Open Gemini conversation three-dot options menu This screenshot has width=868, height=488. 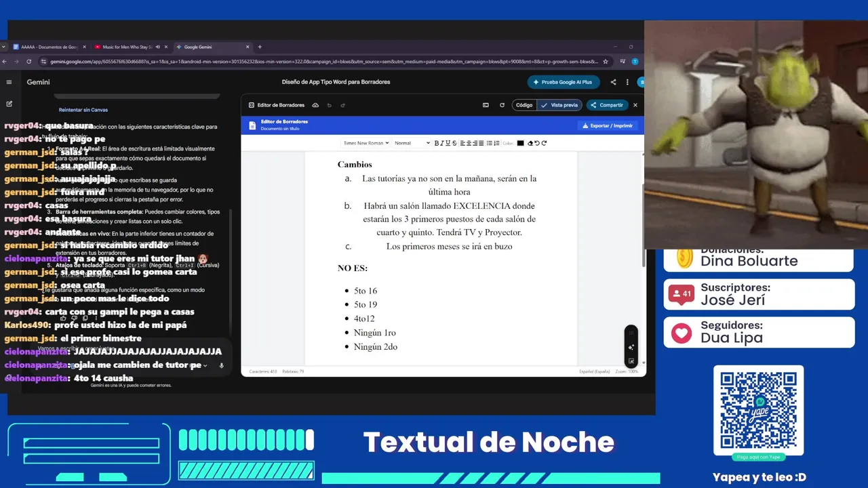[629, 82]
